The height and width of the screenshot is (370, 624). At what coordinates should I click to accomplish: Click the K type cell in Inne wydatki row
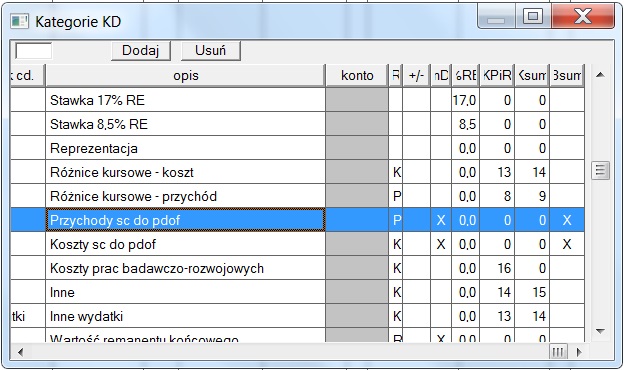pos(396,316)
